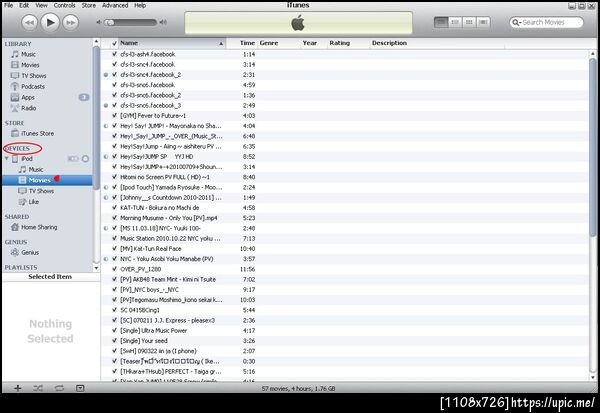Uncheck SC 0415BCing1 checkbox
Image resolution: width=600 pixels, height=413 pixels.
(x=114, y=310)
